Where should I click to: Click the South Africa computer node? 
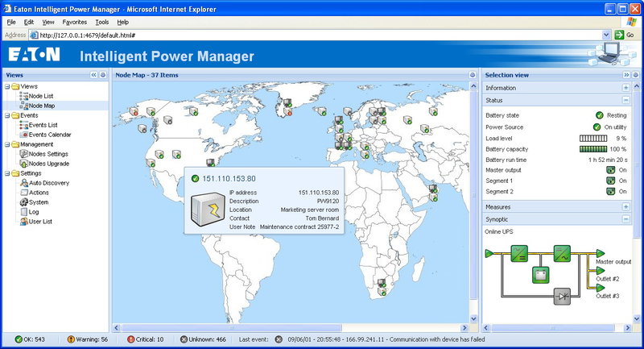click(382, 283)
